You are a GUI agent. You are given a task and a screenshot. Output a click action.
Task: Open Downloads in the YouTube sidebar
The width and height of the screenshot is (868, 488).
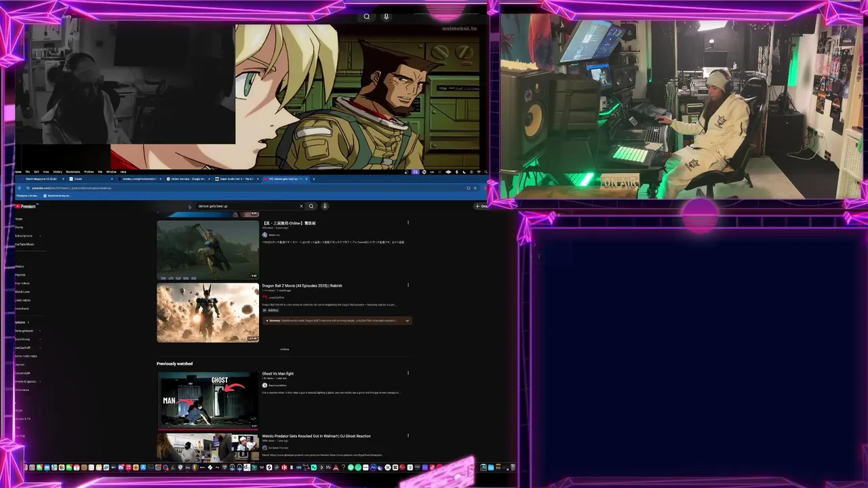point(22,308)
